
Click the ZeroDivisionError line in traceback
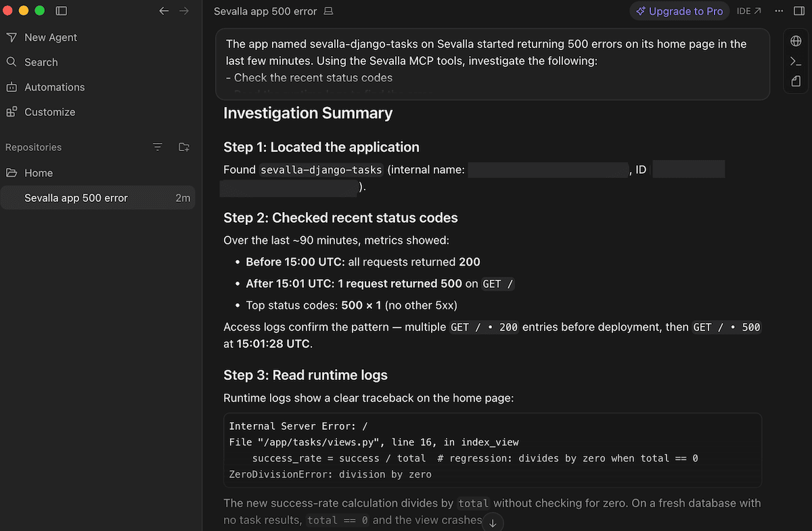tap(330, 474)
